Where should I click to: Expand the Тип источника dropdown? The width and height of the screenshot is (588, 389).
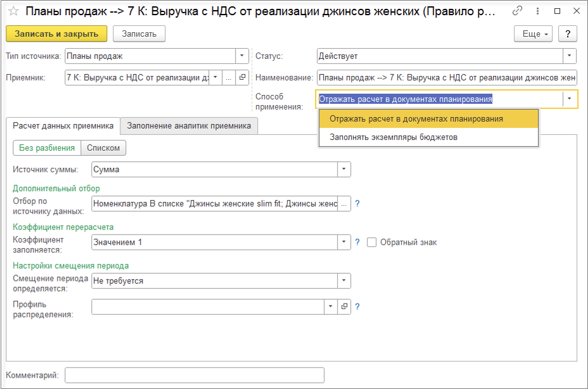tap(242, 56)
